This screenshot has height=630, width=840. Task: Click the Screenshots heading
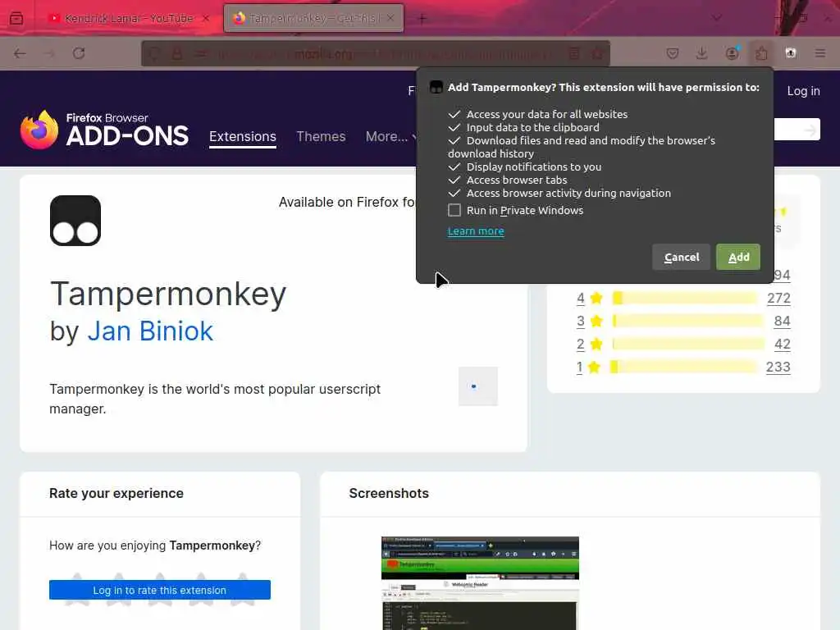(389, 493)
